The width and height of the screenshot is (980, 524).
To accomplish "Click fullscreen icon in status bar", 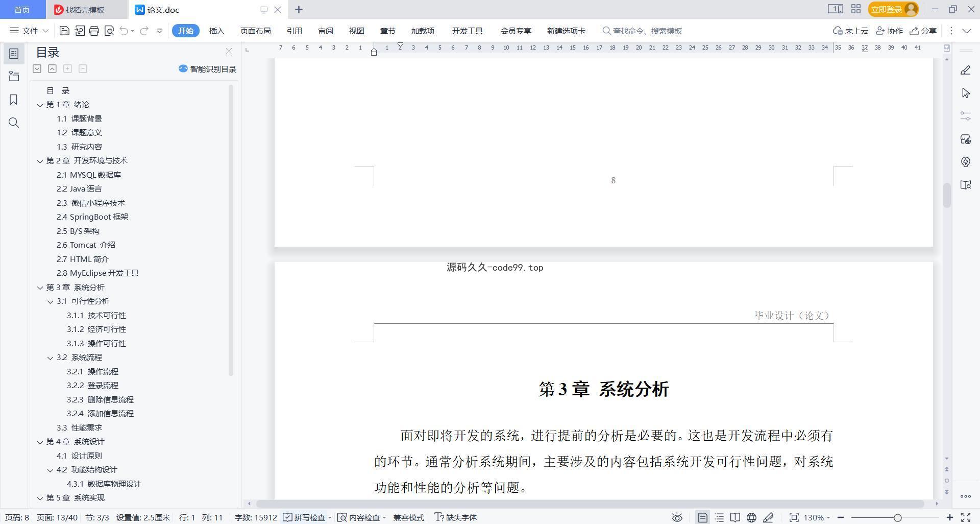I will tap(966, 517).
